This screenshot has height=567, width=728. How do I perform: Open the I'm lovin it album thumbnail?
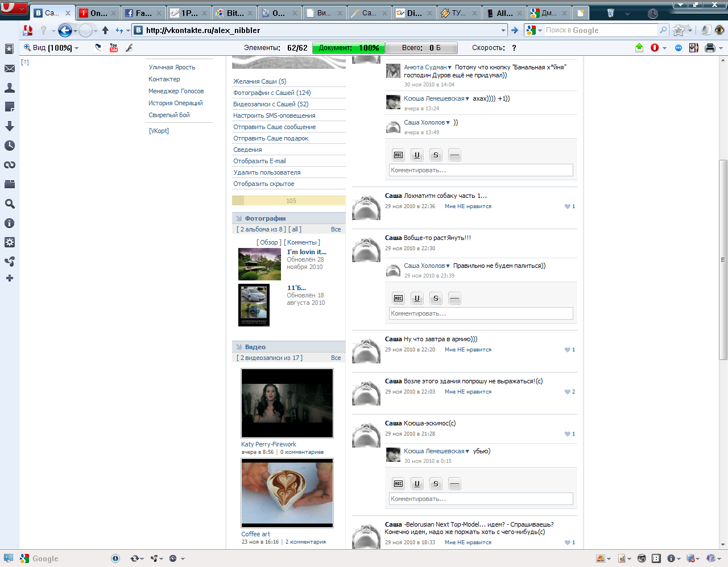coord(259,264)
